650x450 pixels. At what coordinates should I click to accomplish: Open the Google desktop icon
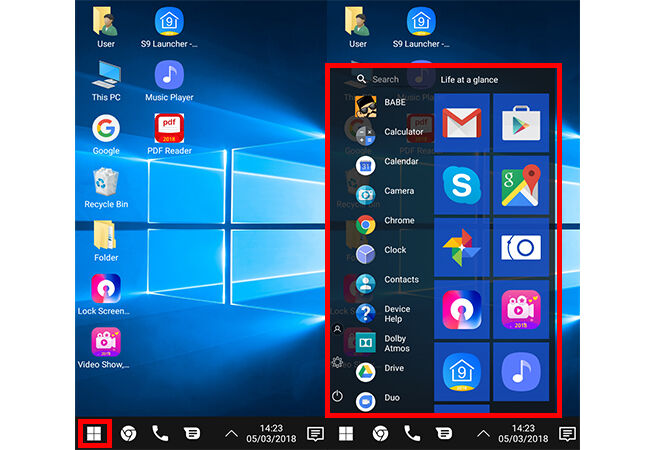point(106,134)
